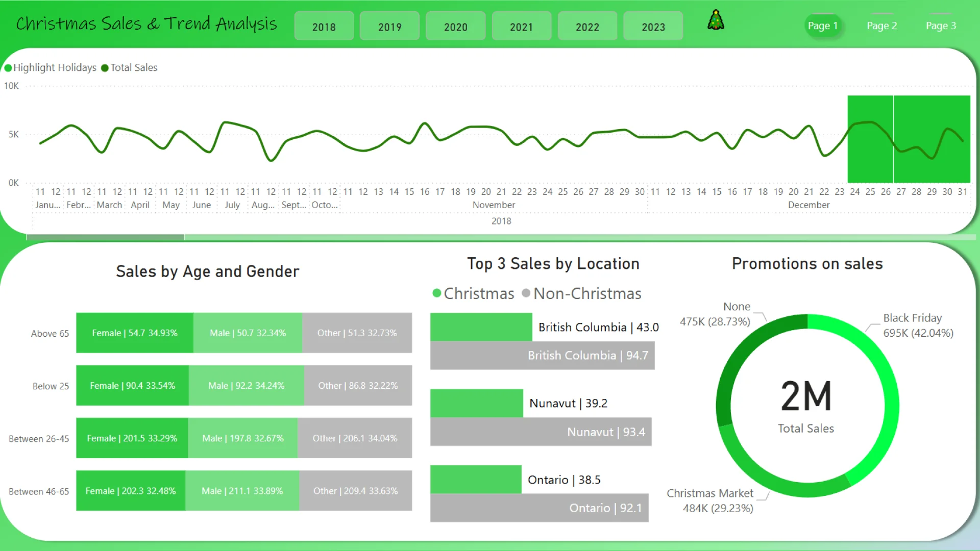Select Between 26-45 Other 206.1 segment

(355, 438)
